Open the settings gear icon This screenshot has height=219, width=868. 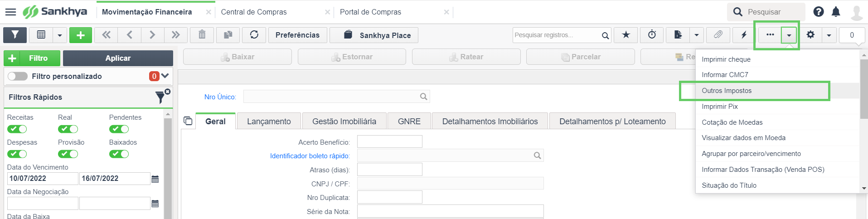(810, 35)
